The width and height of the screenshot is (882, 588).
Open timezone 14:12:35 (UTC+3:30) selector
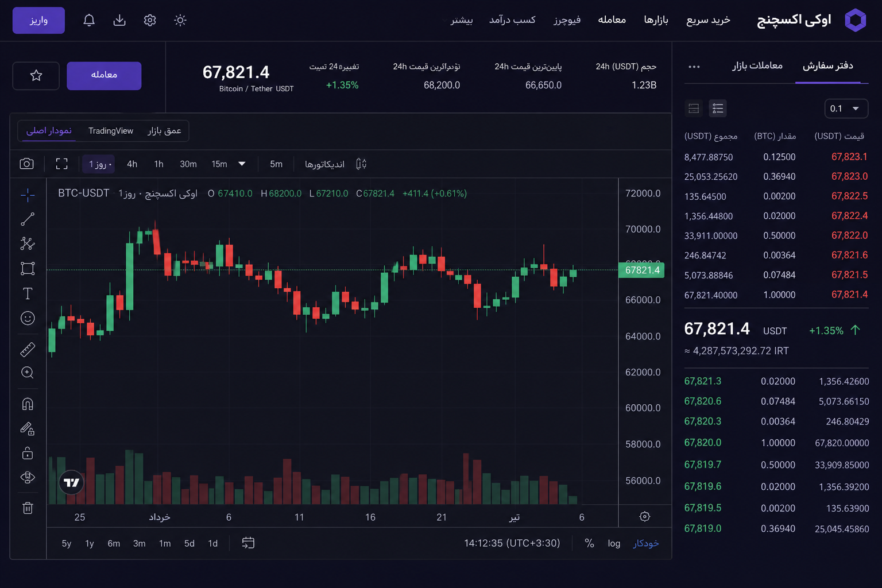click(x=512, y=543)
